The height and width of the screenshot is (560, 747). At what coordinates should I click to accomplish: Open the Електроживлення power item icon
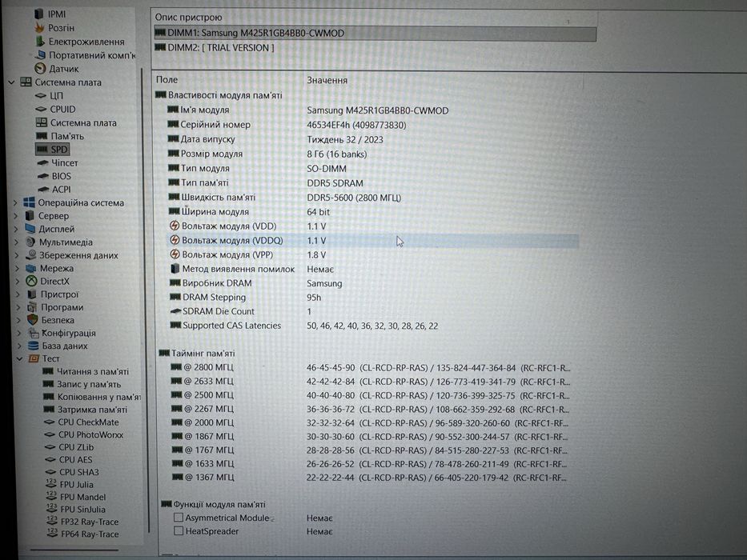tap(40, 42)
